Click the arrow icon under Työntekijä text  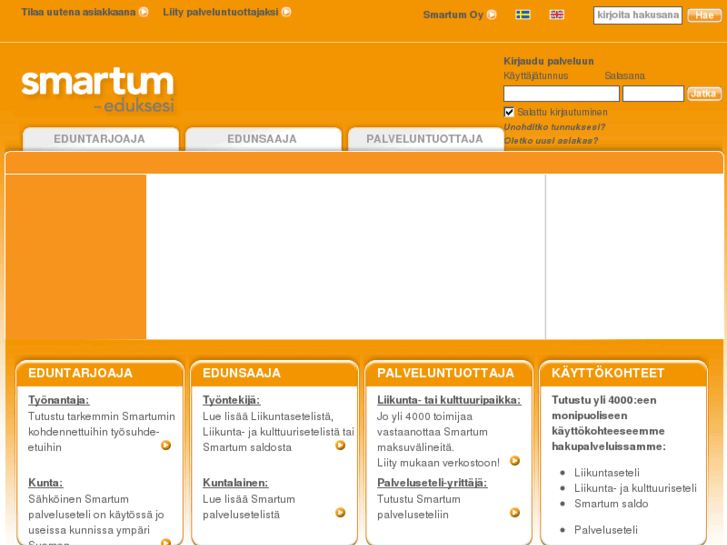click(x=340, y=445)
